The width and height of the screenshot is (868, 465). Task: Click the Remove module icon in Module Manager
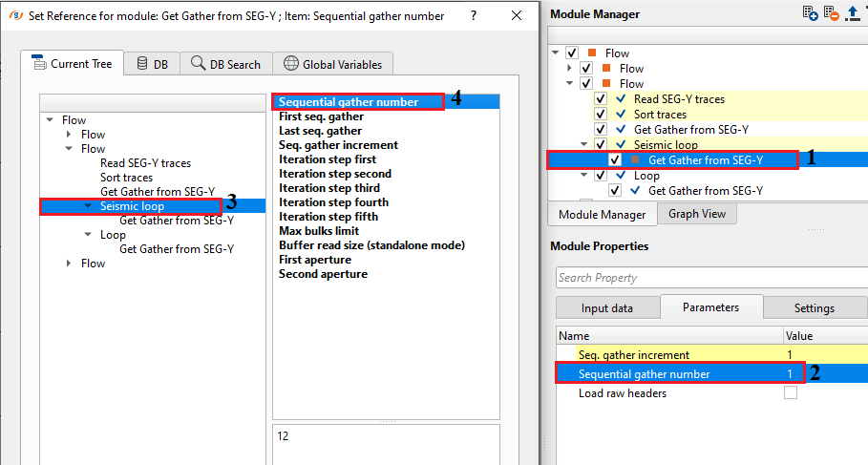832,13
